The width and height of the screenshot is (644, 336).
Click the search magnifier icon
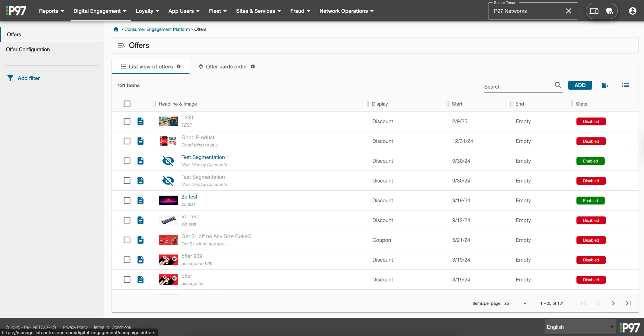558,85
